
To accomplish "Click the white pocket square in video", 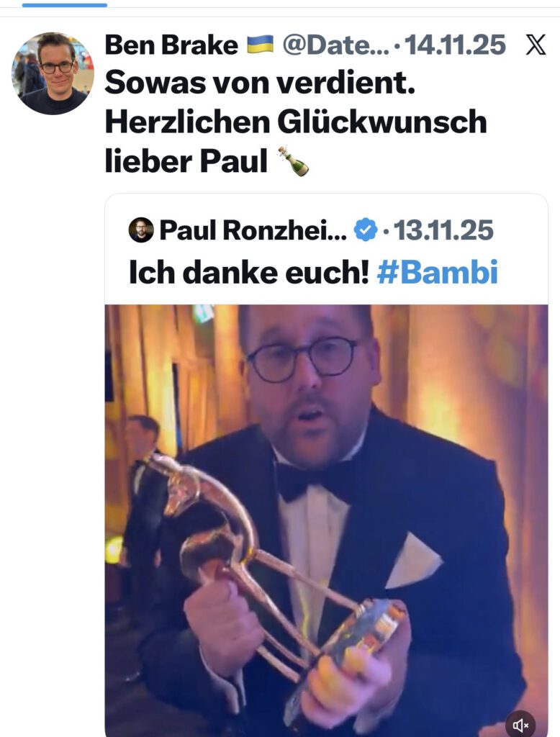I will pyautogui.click(x=413, y=561).
